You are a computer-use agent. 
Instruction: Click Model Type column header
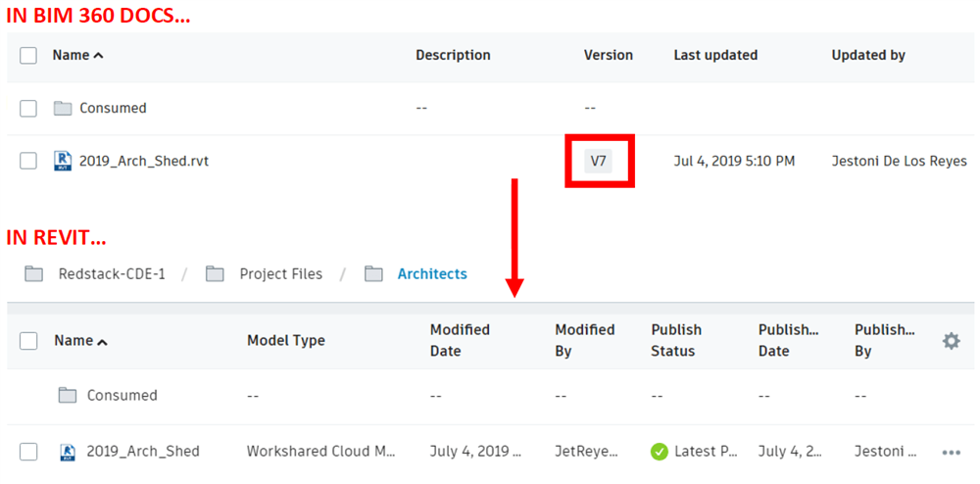point(286,340)
